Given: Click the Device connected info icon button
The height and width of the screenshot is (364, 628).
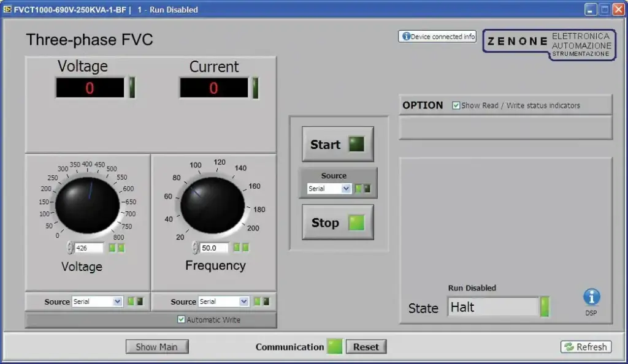Looking at the screenshot, I should 437,36.
